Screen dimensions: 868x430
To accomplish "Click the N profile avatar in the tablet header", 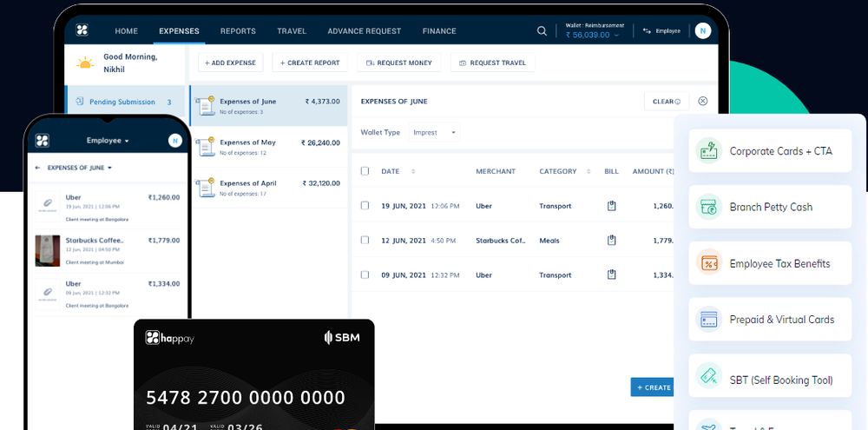I will tap(702, 31).
